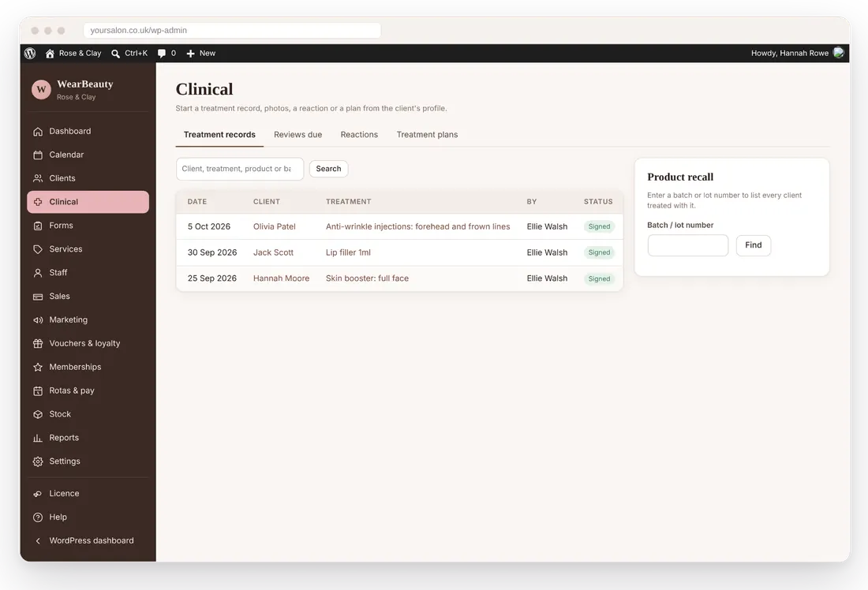Click the Help question mark icon
The height and width of the screenshot is (590, 868).
click(38, 517)
